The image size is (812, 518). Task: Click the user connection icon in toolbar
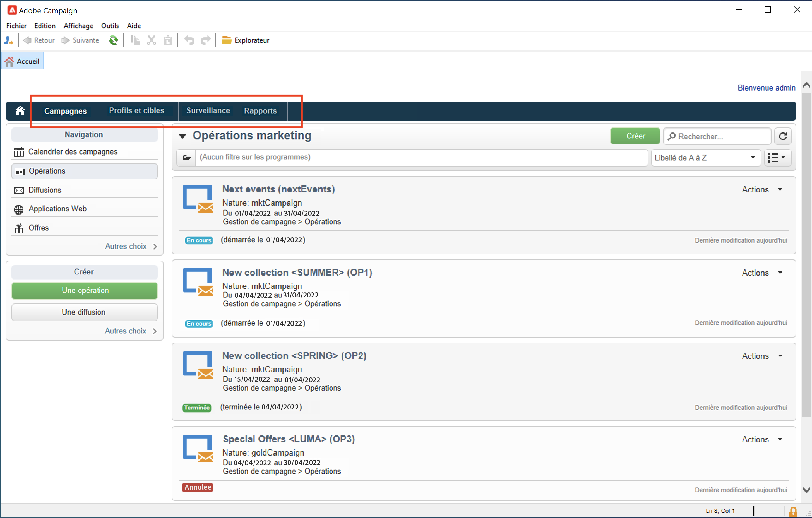(9, 40)
